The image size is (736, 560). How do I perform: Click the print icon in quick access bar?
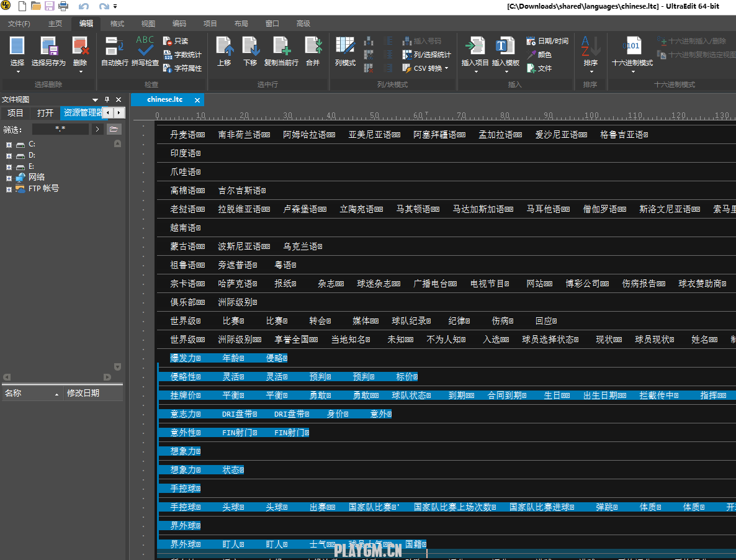tap(63, 6)
